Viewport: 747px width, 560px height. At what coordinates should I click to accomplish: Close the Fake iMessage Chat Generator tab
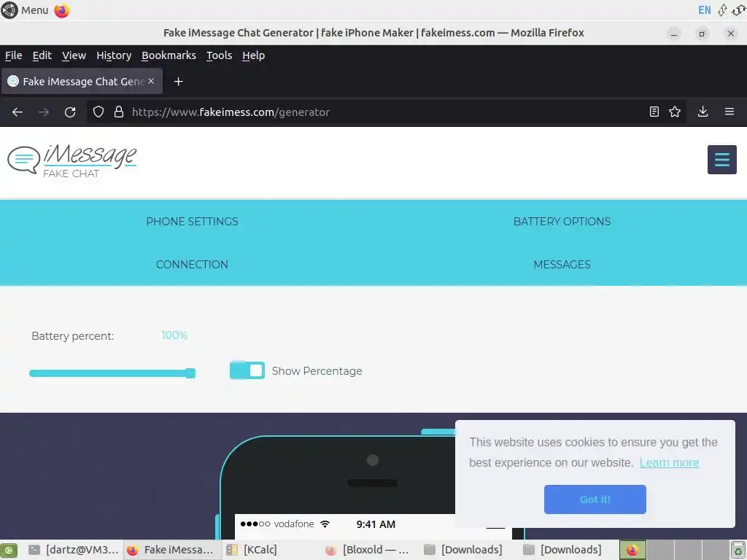[151, 82]
